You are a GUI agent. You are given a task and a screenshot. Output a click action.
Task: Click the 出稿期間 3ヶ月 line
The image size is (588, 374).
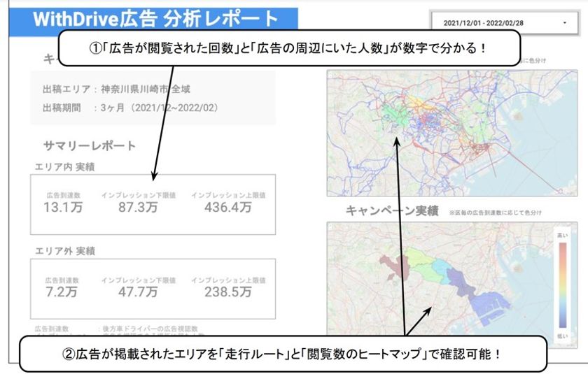130,108
